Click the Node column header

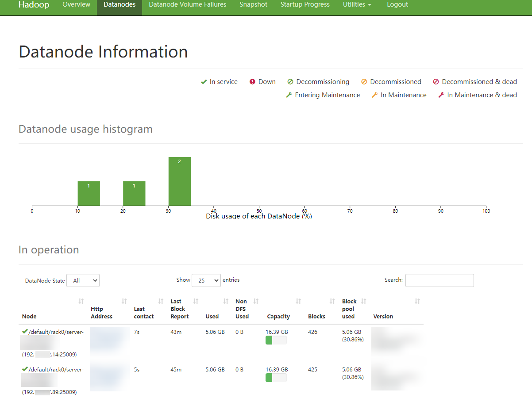29,317
